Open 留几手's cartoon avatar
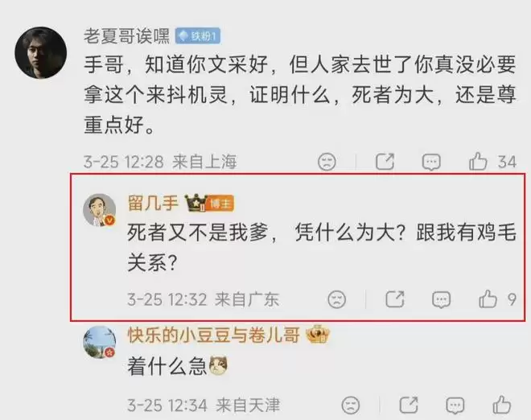 pyautogui.click(x=100, y=210)
